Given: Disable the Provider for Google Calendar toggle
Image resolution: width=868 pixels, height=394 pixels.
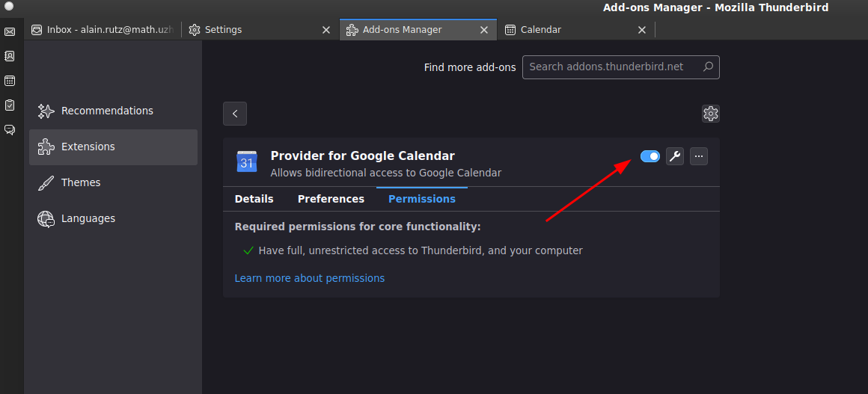Looking at the screenshot, I should (650, 156).
